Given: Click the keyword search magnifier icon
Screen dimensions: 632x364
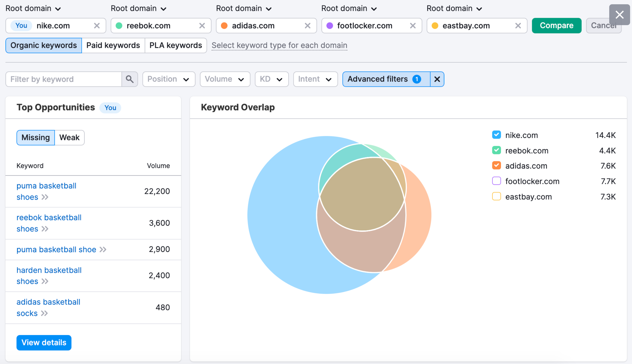Looking at the screenshot, I should point(130,79).
